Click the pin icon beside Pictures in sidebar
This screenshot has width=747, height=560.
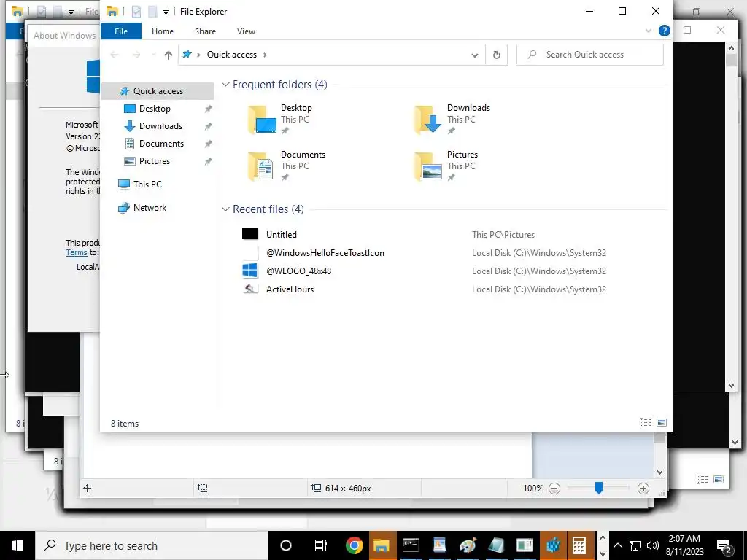(208, 161)
